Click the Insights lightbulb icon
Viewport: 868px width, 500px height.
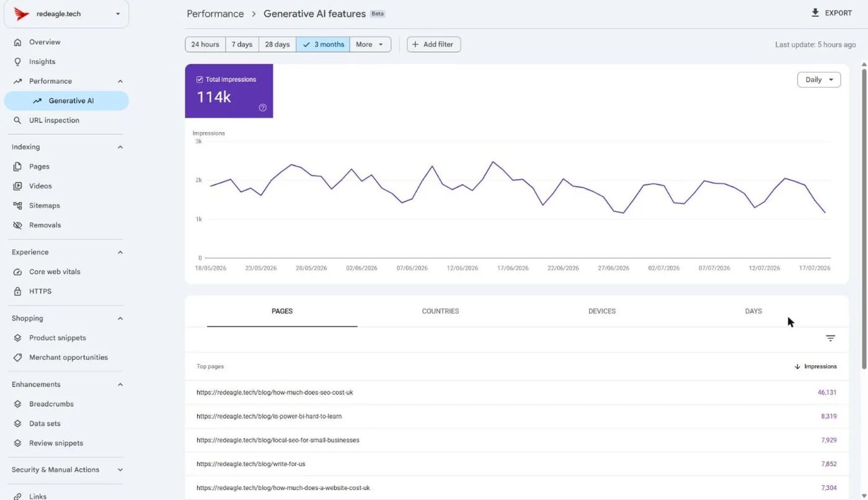17,62
